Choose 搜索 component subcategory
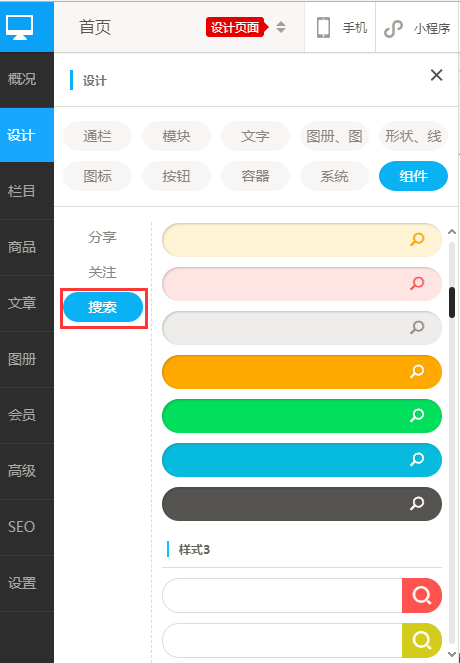460x663 pixels. (x=103, y=307)
